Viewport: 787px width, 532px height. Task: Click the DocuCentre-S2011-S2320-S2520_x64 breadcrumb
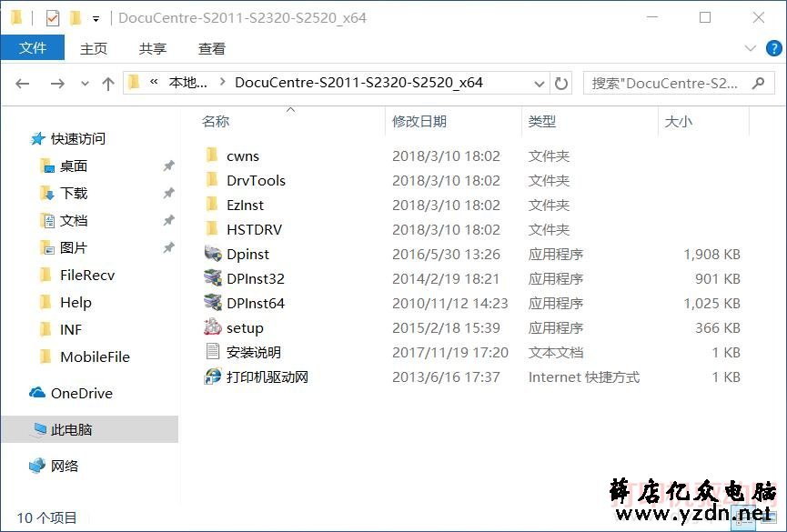tap(358, 83)
